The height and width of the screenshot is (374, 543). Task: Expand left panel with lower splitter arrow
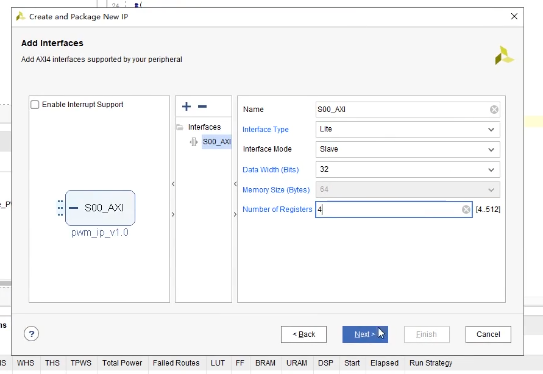click(173, 214)
